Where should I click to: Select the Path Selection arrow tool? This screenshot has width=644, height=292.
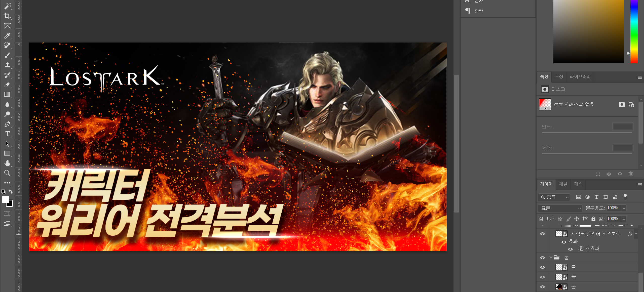pyautogui.click(x=8, y=144)
